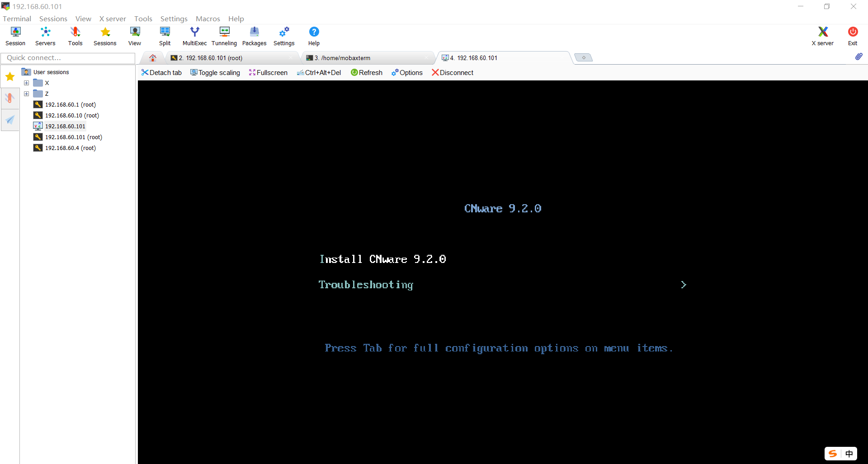The height and width of the screenshot is (464, 868).
Task: Send Ctrl+Alt+Del to remote
Action: tap(319, 73)
